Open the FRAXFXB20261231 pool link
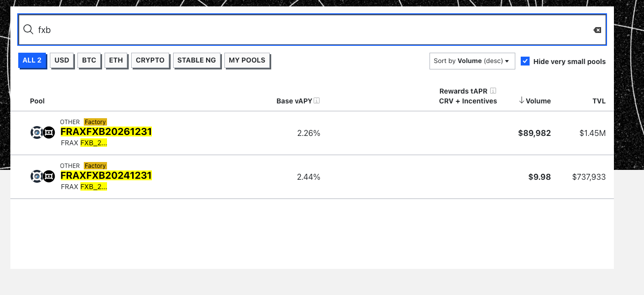Screen dimensions: 644x295 point(106,131)
